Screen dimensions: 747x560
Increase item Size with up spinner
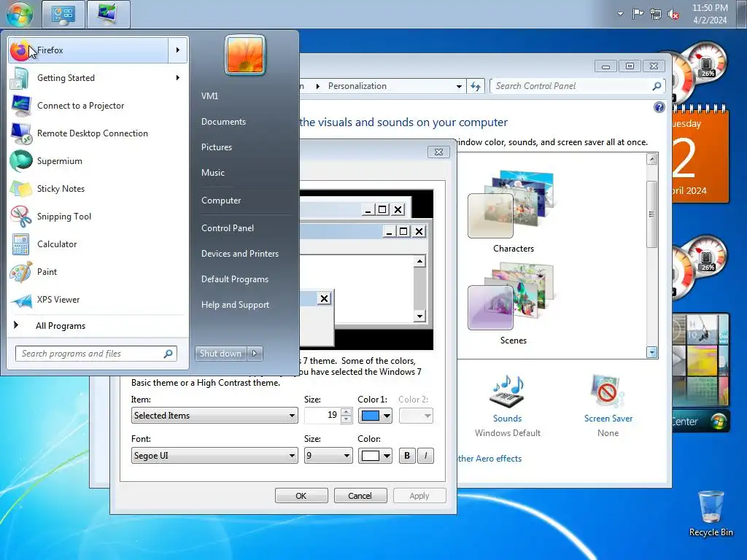point(347,412)
